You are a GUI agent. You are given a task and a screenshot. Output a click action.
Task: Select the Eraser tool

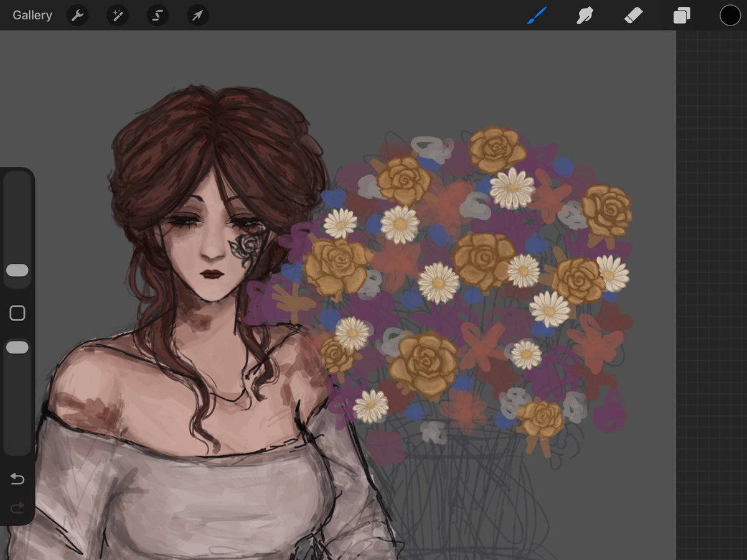click(x=633, y=15)
